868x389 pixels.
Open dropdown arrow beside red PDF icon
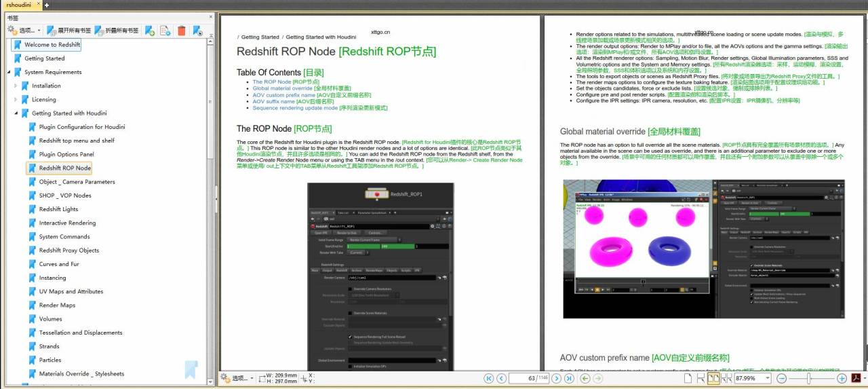[x=864, y=378]
